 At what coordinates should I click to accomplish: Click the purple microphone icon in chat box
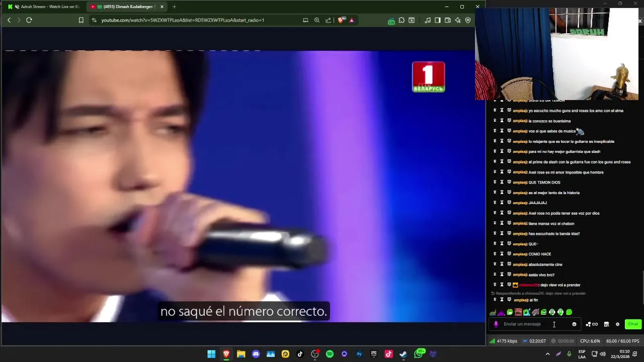(496, 324)
